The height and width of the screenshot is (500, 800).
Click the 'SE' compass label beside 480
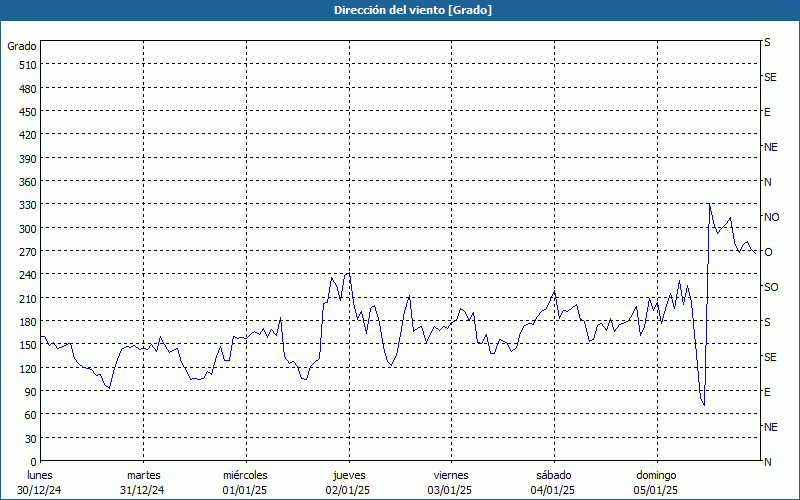tap(770, 77)
